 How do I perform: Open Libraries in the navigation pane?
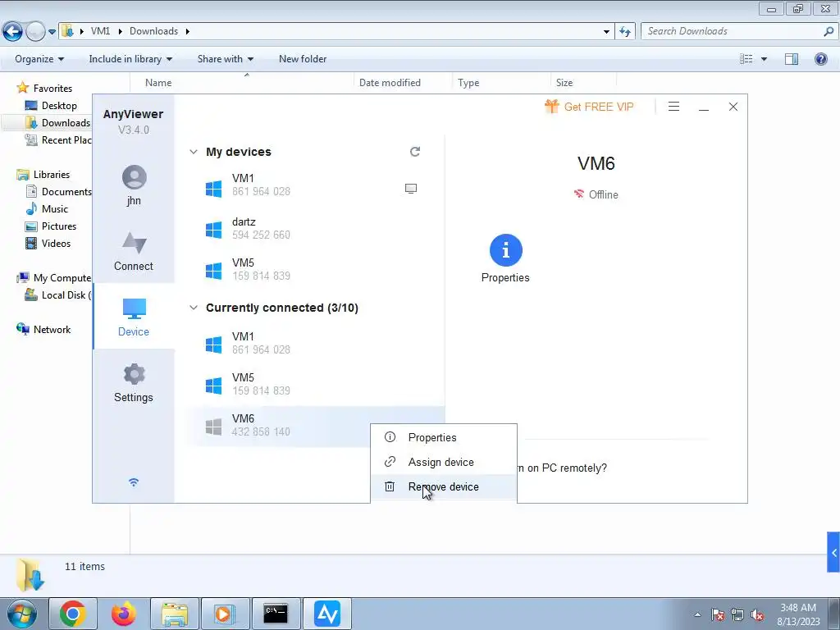43,175
